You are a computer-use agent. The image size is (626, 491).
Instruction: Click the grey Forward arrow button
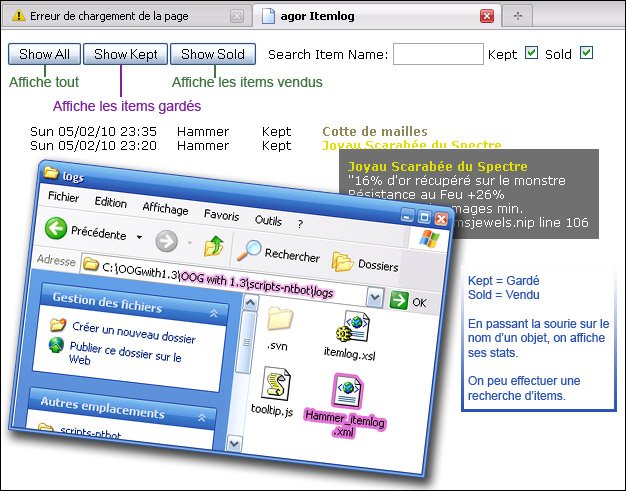click(x=166, y=241)
